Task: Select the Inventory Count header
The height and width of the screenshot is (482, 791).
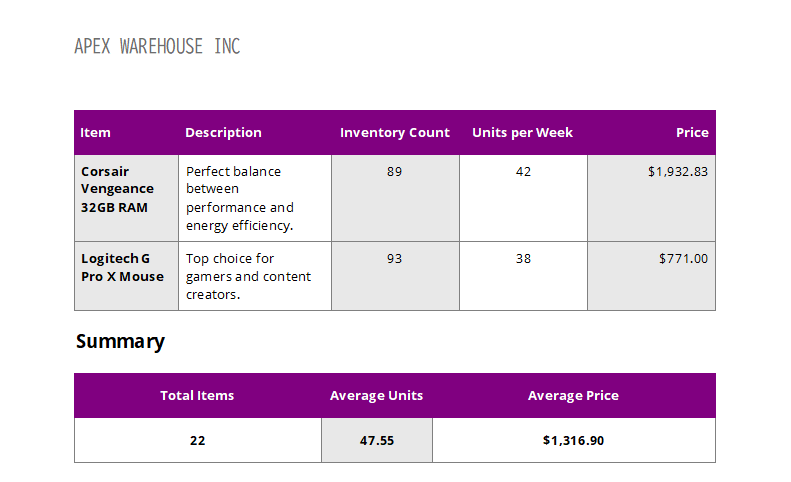Action: [394, 133]
